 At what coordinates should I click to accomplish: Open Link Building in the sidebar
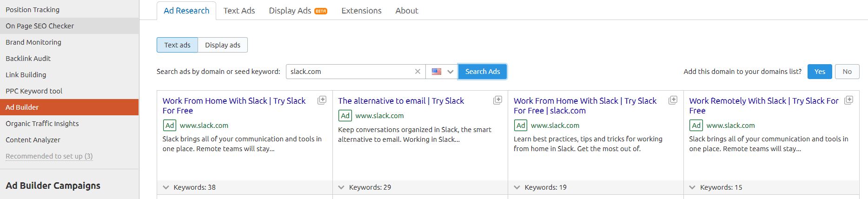pos(69,74)
